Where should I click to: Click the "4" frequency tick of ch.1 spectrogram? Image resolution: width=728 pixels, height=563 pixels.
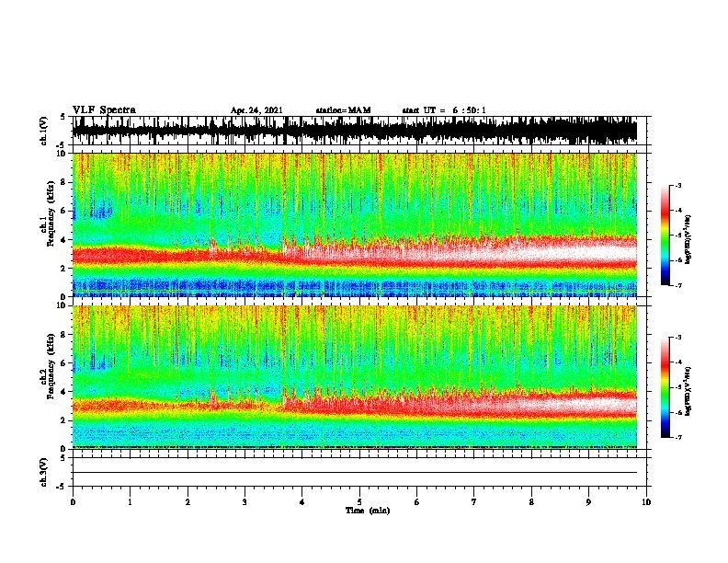[63, 240]
